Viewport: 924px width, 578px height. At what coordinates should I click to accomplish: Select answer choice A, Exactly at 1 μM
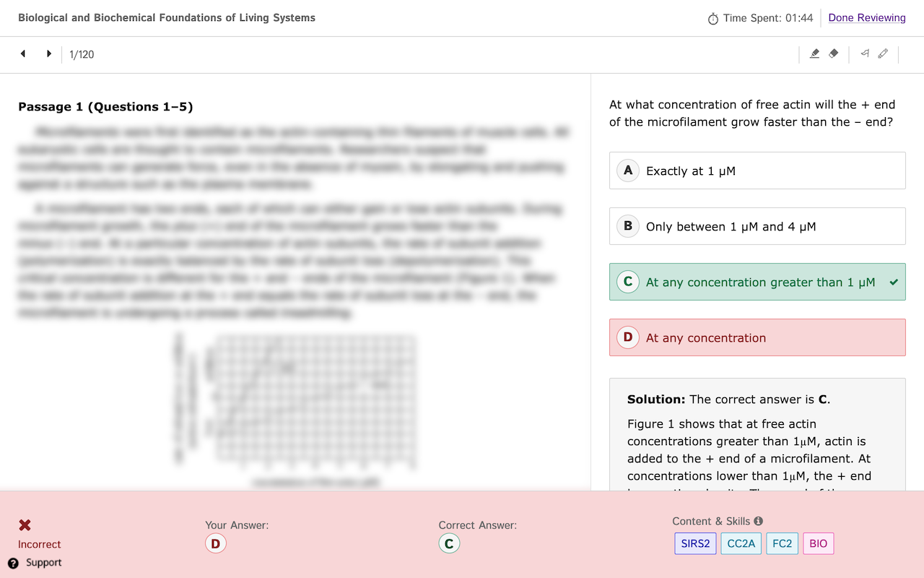[x=757, y=171]
